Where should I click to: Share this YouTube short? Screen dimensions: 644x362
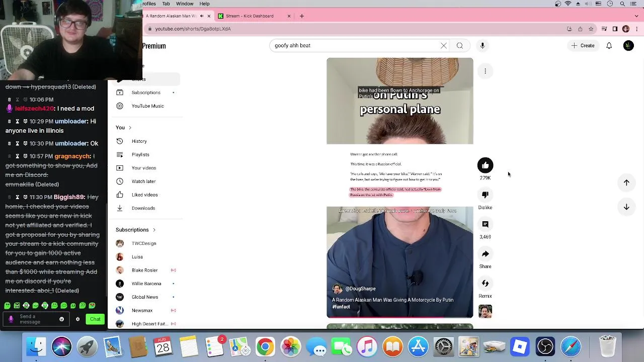(x=485, y=254)
